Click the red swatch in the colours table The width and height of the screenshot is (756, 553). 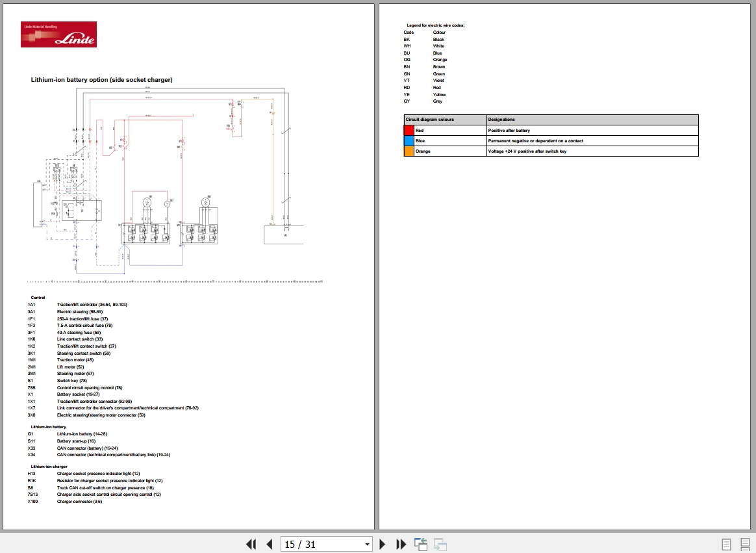click(409, 130)
